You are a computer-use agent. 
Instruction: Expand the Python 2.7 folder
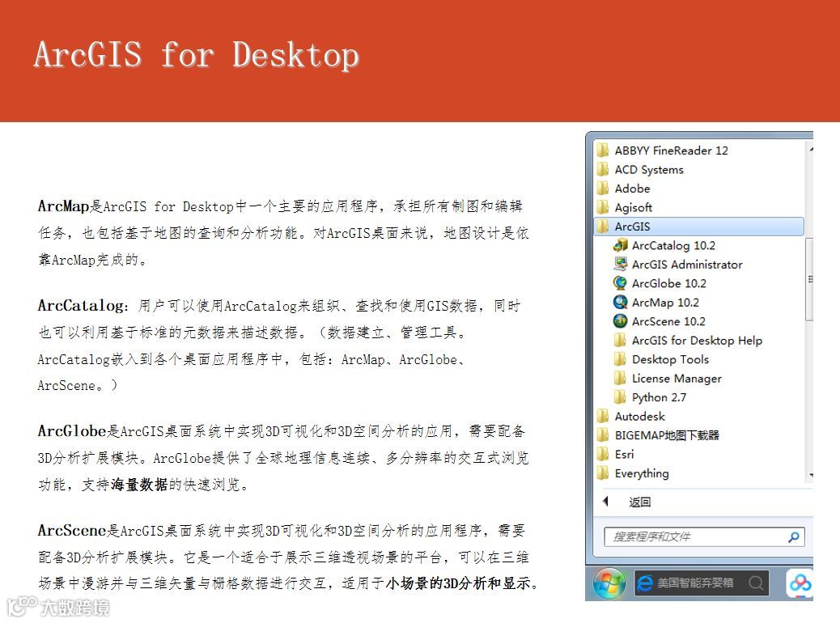click(650, 397)
